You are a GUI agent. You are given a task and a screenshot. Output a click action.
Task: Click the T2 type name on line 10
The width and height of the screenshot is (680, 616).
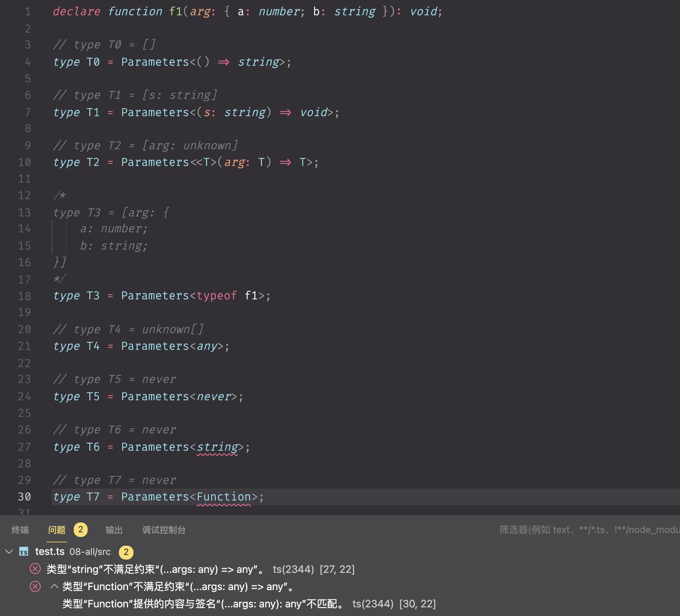[x=93, y=162]
